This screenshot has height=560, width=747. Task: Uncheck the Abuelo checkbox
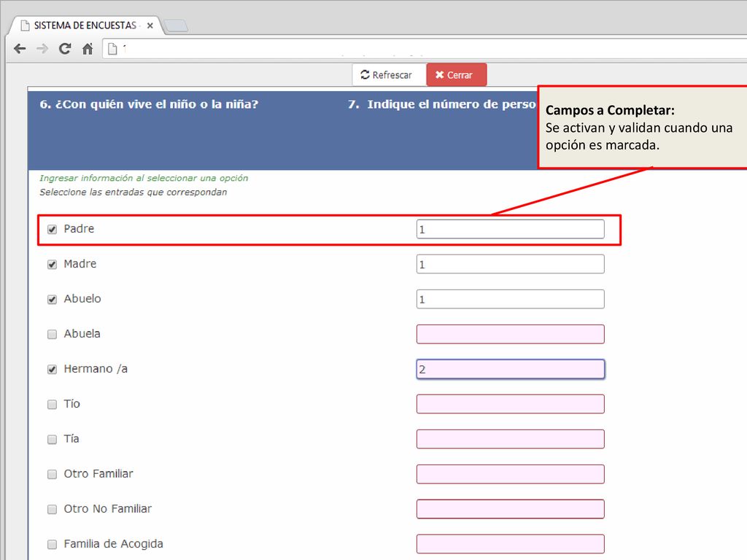coord(53,300)
